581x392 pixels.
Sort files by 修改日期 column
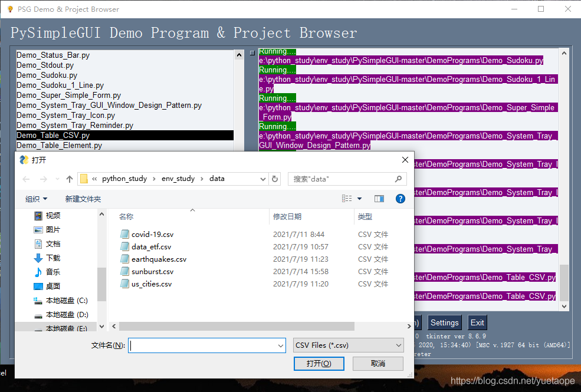click(x=287, y=217)
